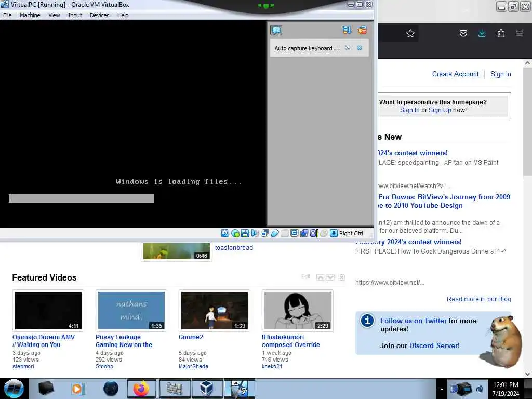Image resolution: width=532 pixels, height=399 pixels.
Task: Switch to Firefox from the taskbar
Action: click(x=141, y=389)
